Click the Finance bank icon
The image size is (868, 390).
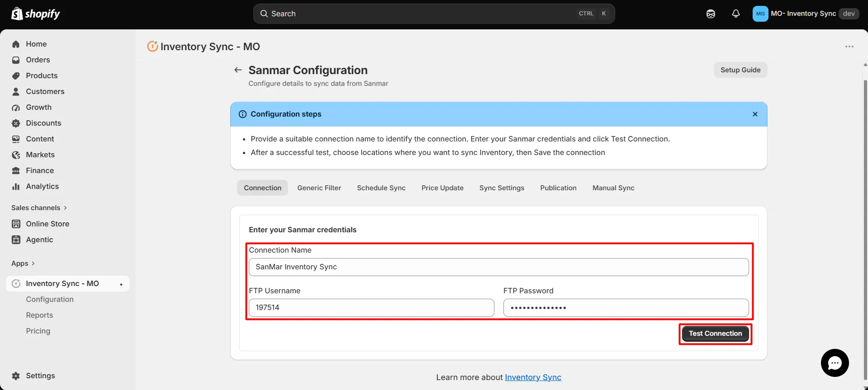16,170
